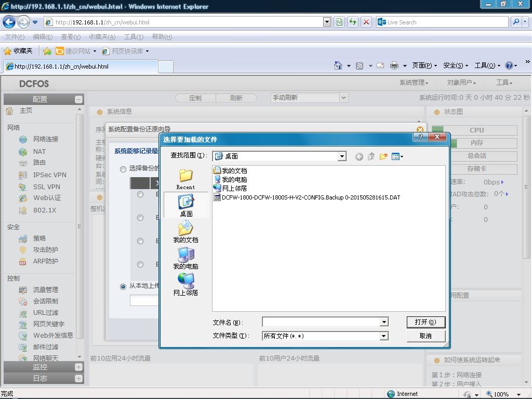532x399 pixels.
Task: Select 选择备份的 radio option
Action: (123, 169)
